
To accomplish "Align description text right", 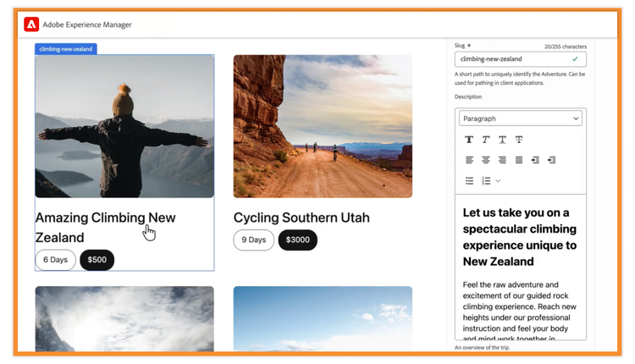I will (x=502, y=160).
